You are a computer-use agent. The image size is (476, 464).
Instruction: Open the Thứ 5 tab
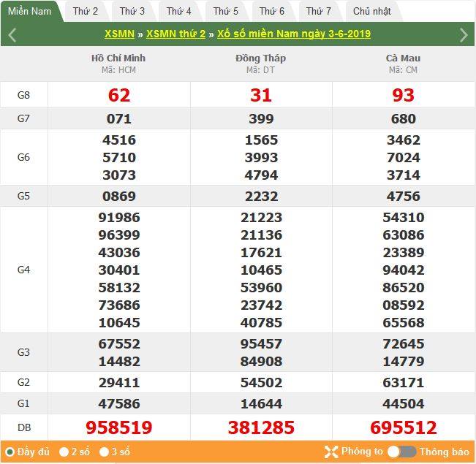226,11
